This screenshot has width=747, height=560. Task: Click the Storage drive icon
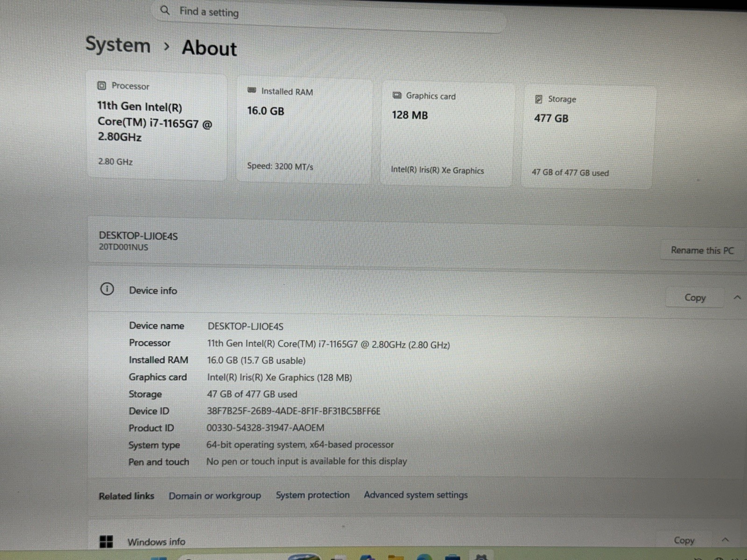538,99
